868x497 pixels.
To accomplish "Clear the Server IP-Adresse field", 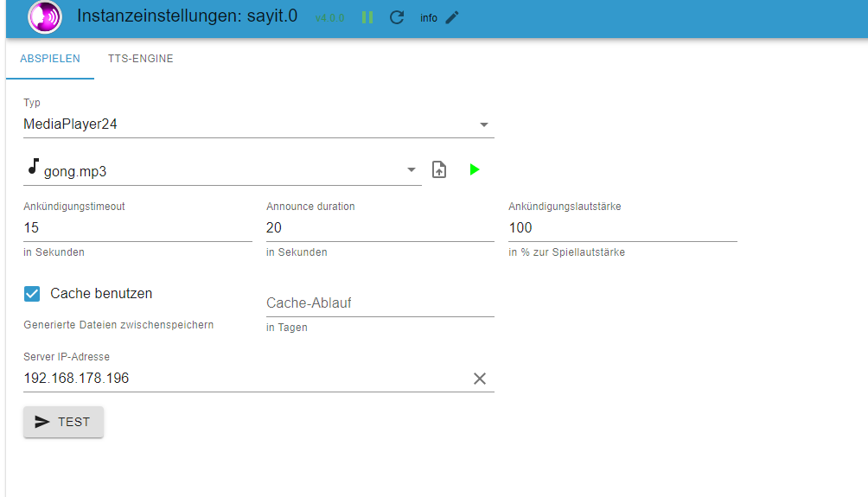I will click(x=480, y=379).
